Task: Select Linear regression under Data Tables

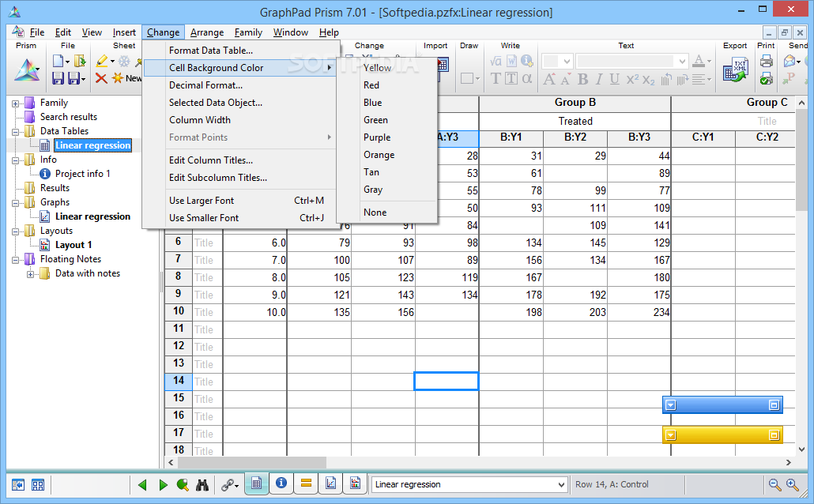Action: coord(93,146)
